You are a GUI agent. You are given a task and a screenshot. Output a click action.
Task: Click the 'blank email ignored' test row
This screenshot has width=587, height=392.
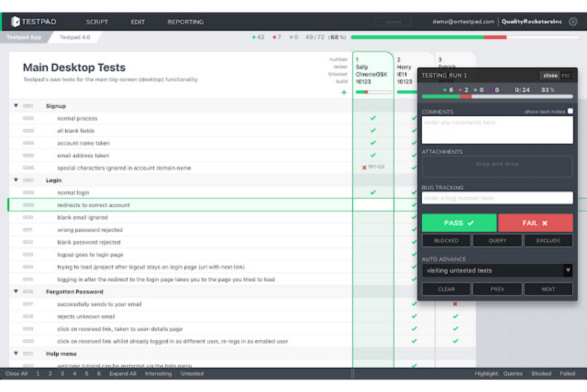coord(180,217)
